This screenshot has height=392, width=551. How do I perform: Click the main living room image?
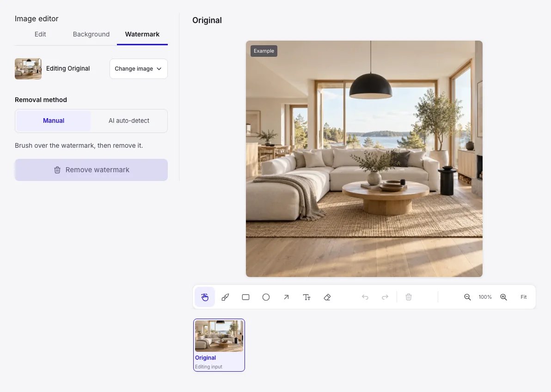point(364,159)
